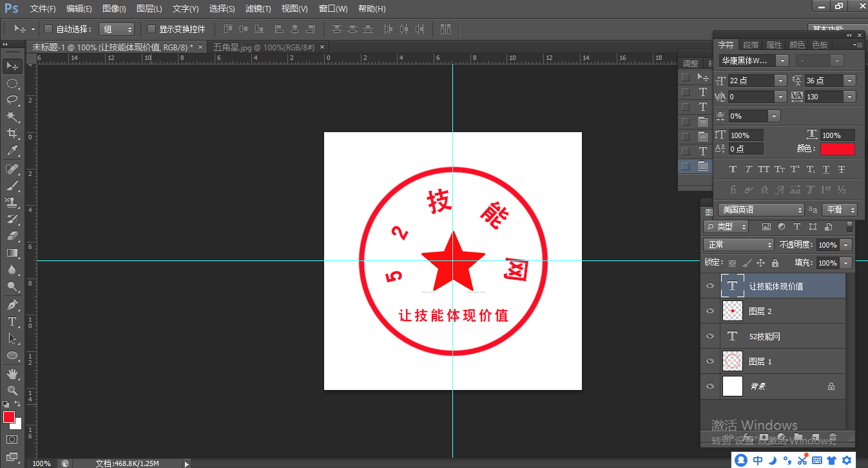The height and width of the screenshot is (468, 868).
Task: Select the Path Selection tool
Action: point(12,338)
